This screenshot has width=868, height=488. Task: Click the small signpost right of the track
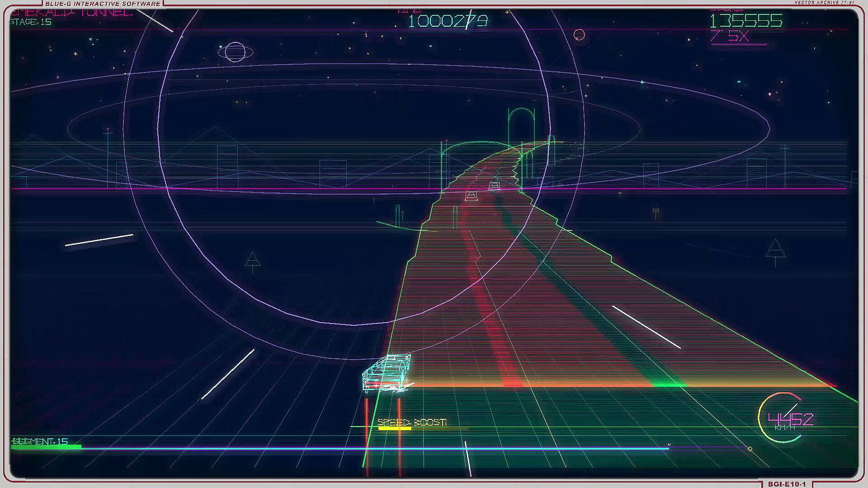click(656, 213)
